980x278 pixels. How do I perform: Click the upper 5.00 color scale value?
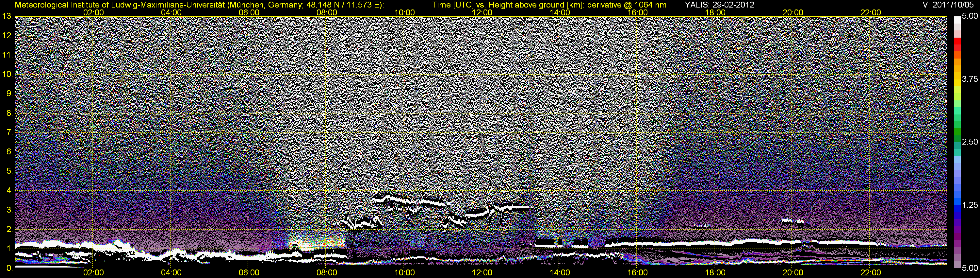(970, 16)
